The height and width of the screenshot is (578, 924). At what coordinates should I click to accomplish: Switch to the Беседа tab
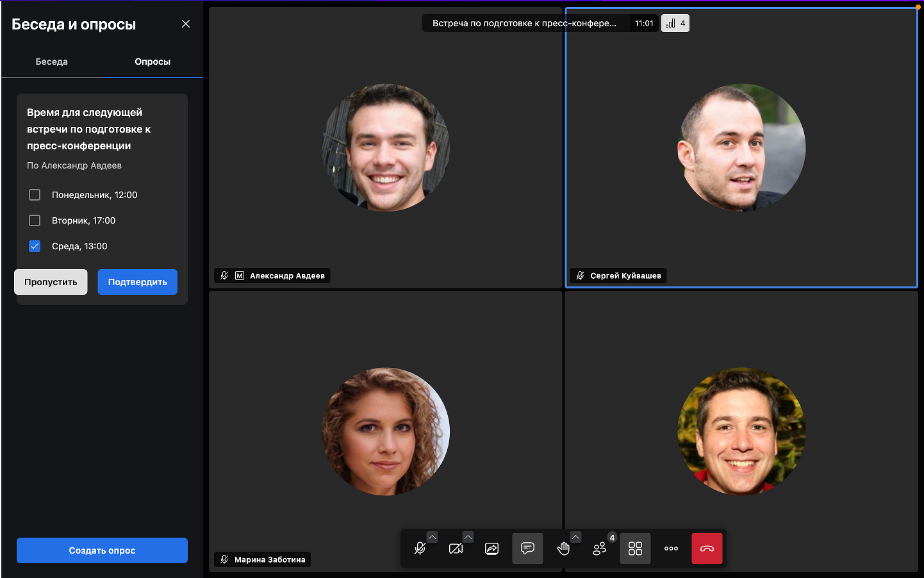tap(51, 62)
